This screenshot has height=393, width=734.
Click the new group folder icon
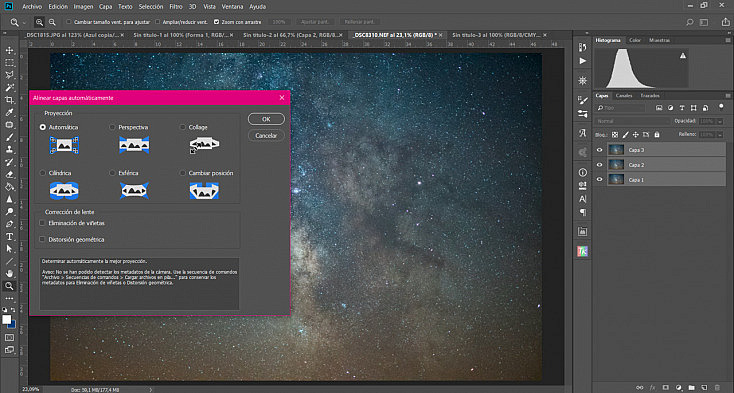tap(691, 387)
